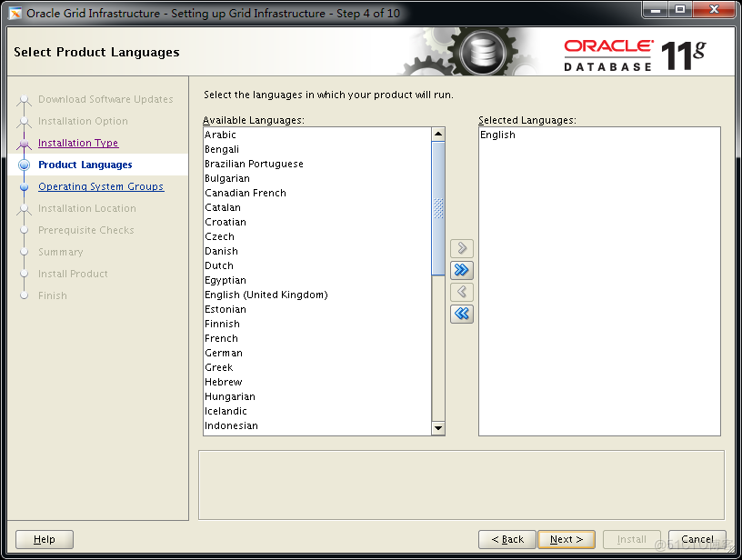Screen dimensions: 742x560
Task: Select Danish in Available Languages
Action: tap(317, 251)
